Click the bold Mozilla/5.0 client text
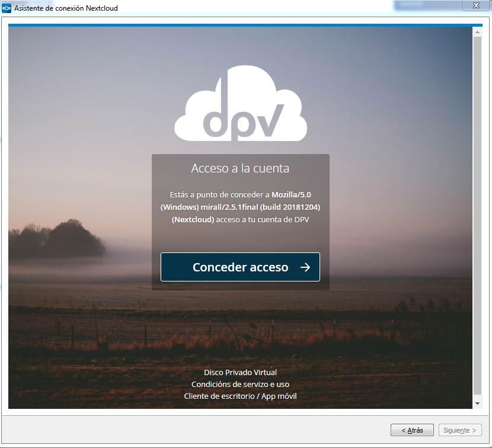 [295, 194]
